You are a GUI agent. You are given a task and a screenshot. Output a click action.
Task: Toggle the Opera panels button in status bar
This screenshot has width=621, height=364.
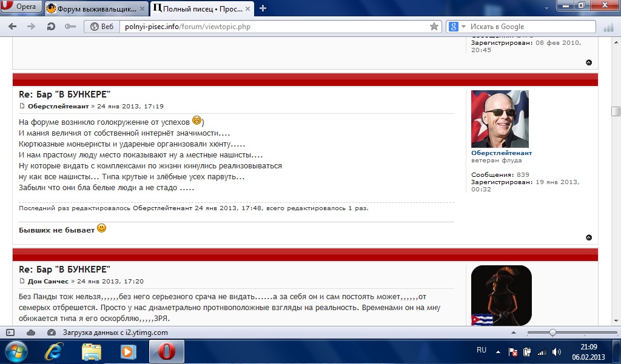[x=10, y=333]
